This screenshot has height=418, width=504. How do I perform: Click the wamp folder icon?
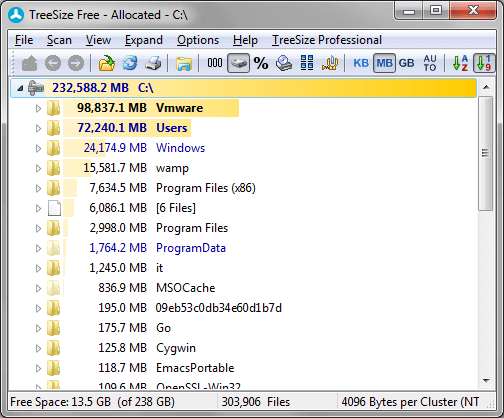(53, 168)
